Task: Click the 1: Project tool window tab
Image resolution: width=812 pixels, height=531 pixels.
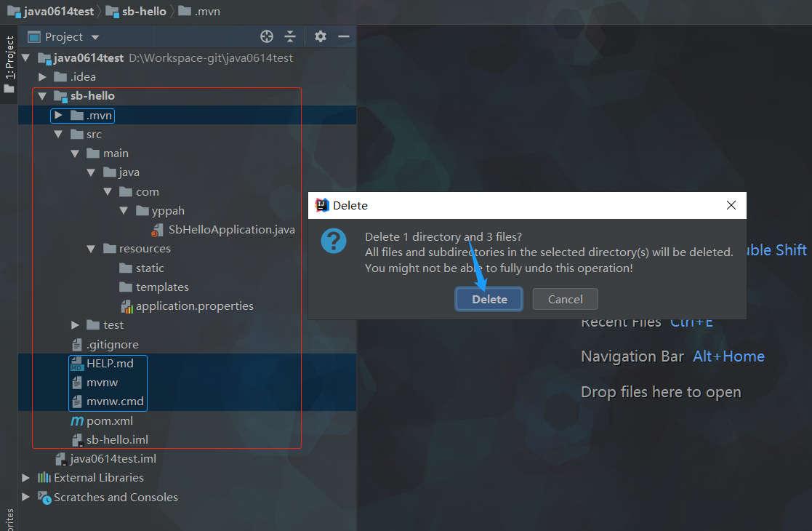Action: click(x=9, y=58)
